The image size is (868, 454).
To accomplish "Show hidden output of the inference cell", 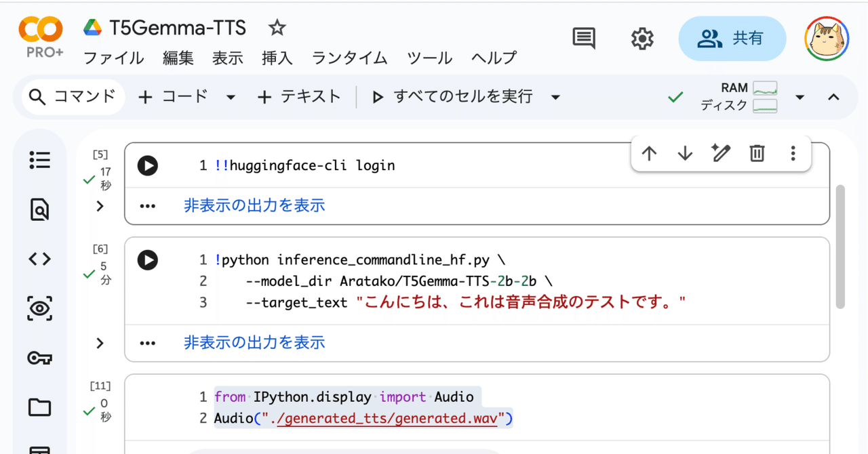I will click(254, 342).
